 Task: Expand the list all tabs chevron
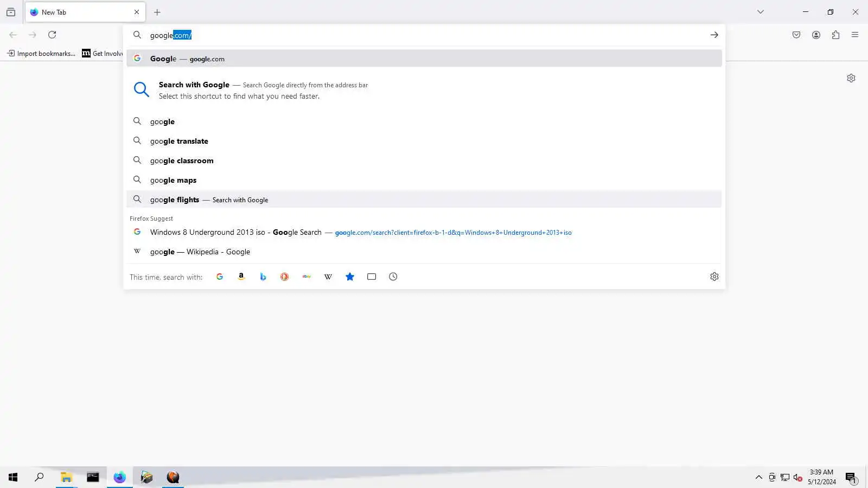[761, 12]
